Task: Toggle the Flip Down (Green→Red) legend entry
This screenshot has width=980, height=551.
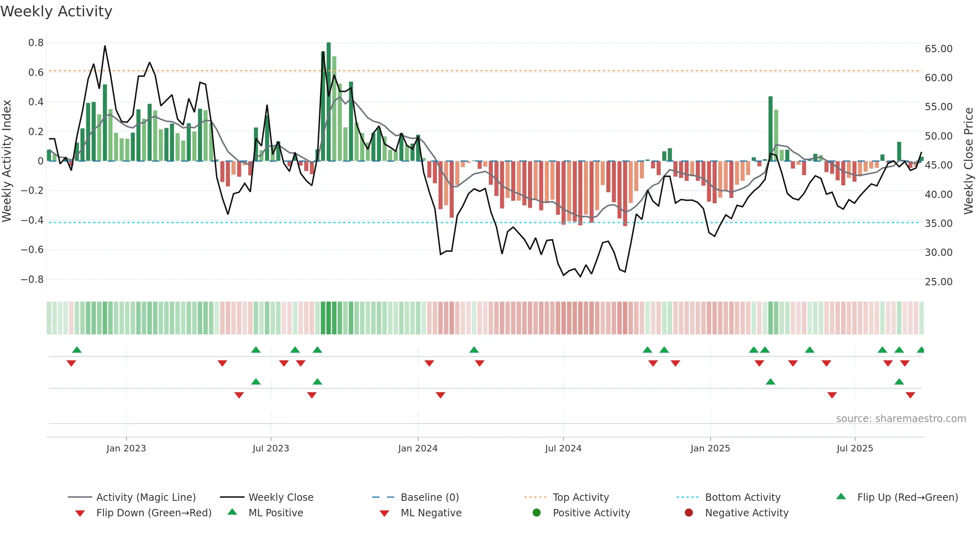Action: tap(143, 513)
